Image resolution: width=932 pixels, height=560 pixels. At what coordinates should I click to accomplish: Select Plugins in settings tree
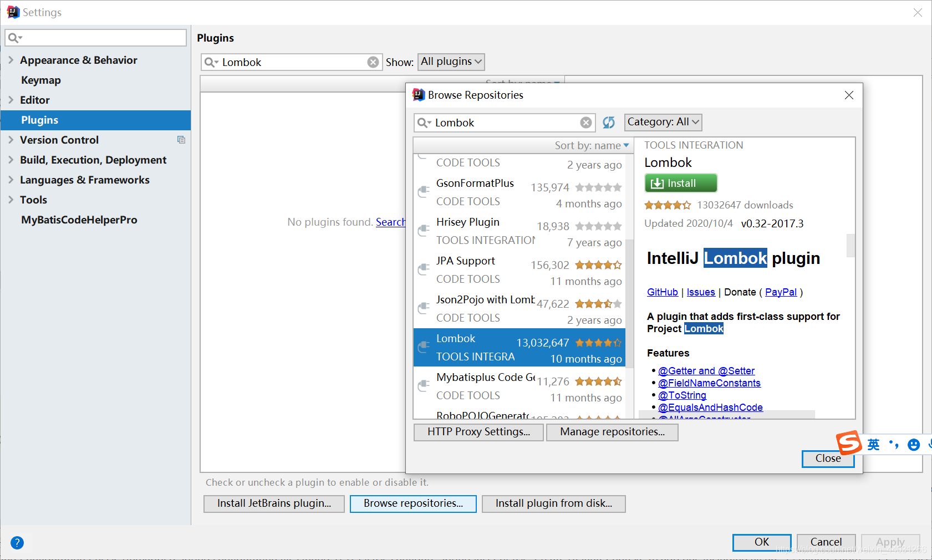(95, 120)
